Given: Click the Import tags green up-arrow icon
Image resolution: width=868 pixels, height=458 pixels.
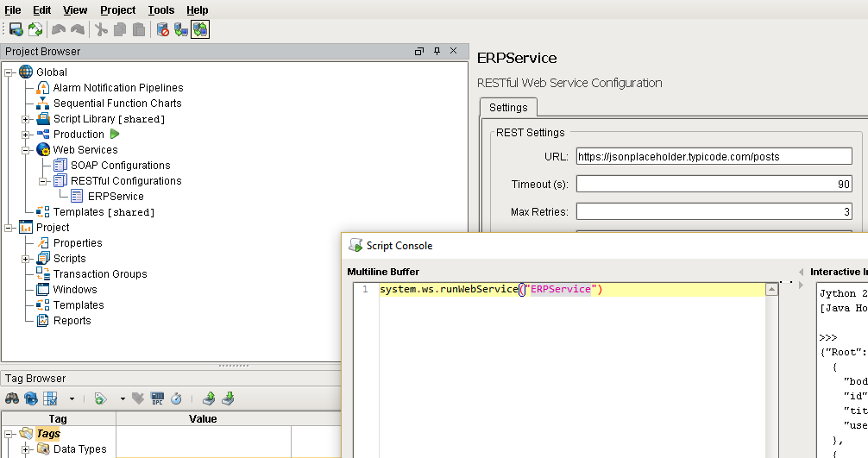Looking at the screenshot, I should tap(209, 398).
